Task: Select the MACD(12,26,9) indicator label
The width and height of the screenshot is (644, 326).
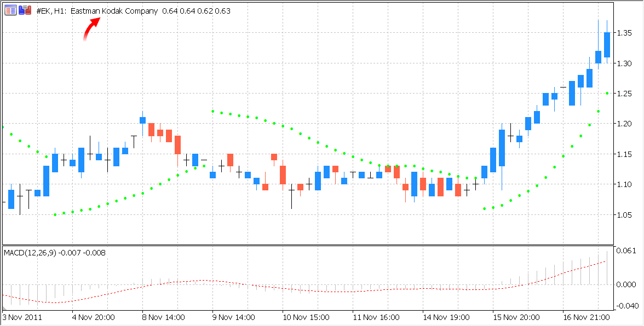Action: click(x=55, y=253)
